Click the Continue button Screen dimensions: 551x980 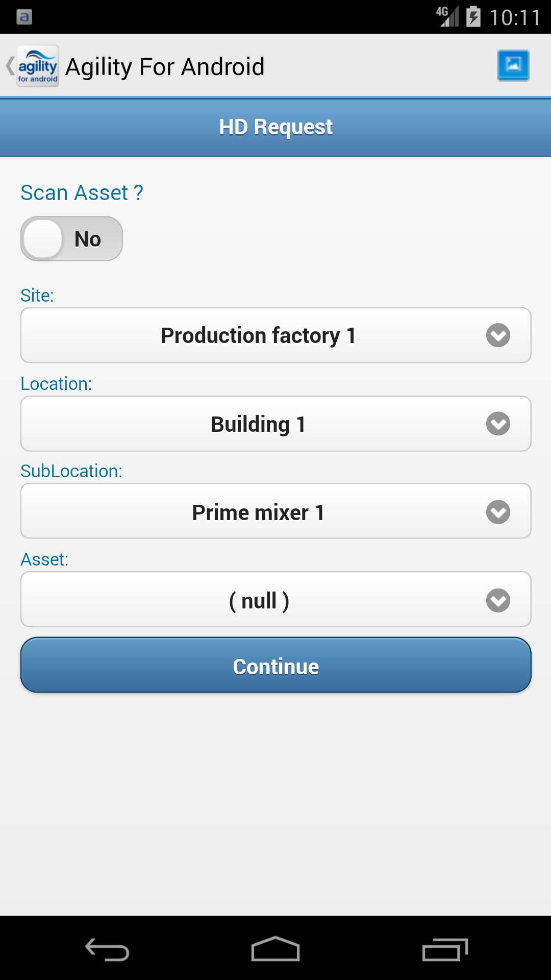pyautogui.click(x=275, y=666)
